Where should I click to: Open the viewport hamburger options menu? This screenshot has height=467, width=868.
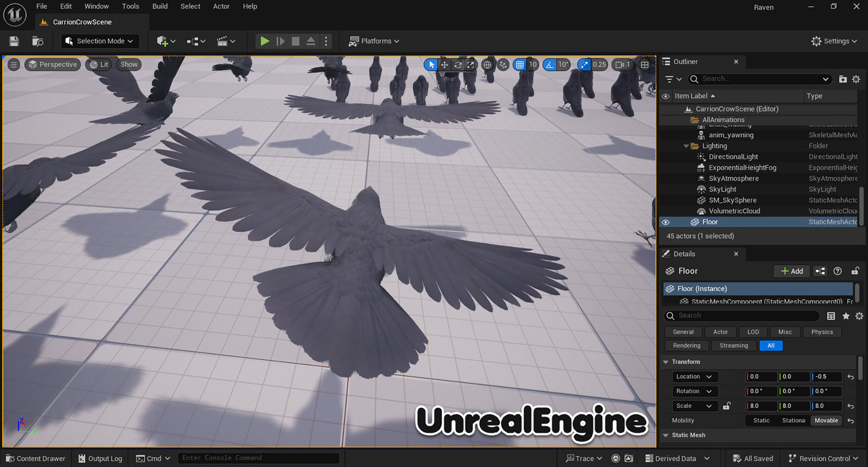(14, 64)
